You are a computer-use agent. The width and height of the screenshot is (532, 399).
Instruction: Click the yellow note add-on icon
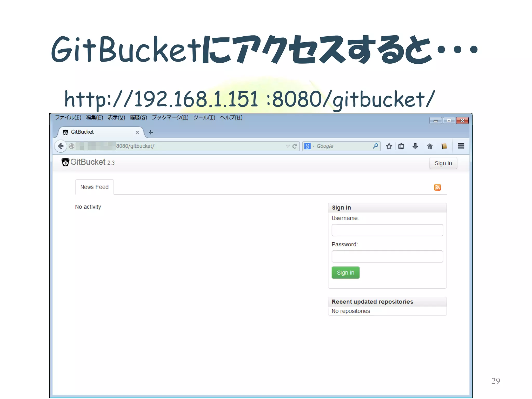click(444, 146)
